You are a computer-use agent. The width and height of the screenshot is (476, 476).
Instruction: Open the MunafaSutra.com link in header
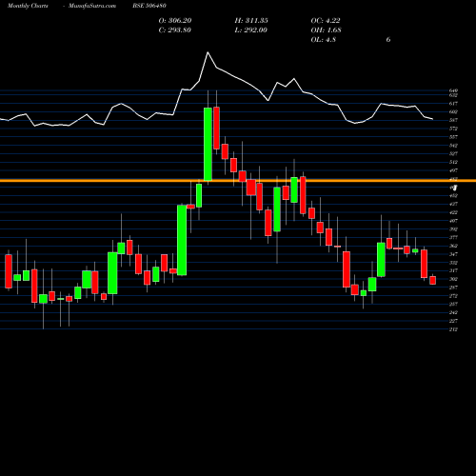tap(92, 6)
